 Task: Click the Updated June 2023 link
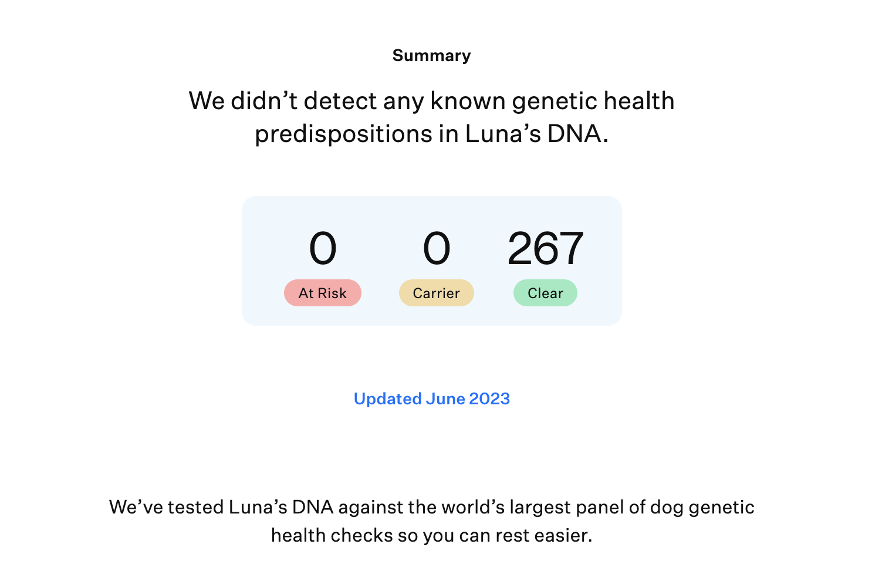432,399
